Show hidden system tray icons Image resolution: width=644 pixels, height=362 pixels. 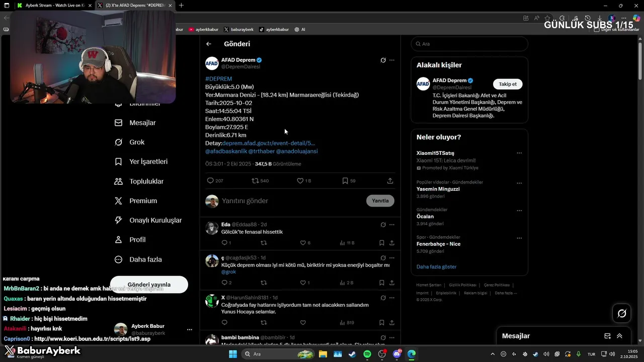point(493,354)
